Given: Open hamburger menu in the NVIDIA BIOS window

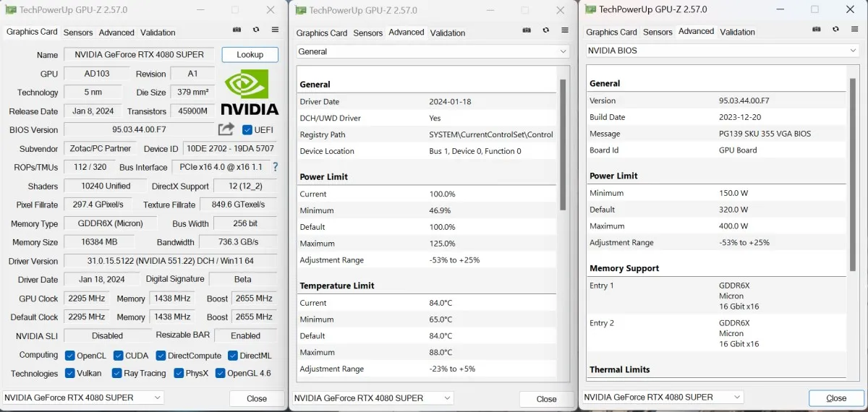Looking at the screenshot, I should point(855,30).
